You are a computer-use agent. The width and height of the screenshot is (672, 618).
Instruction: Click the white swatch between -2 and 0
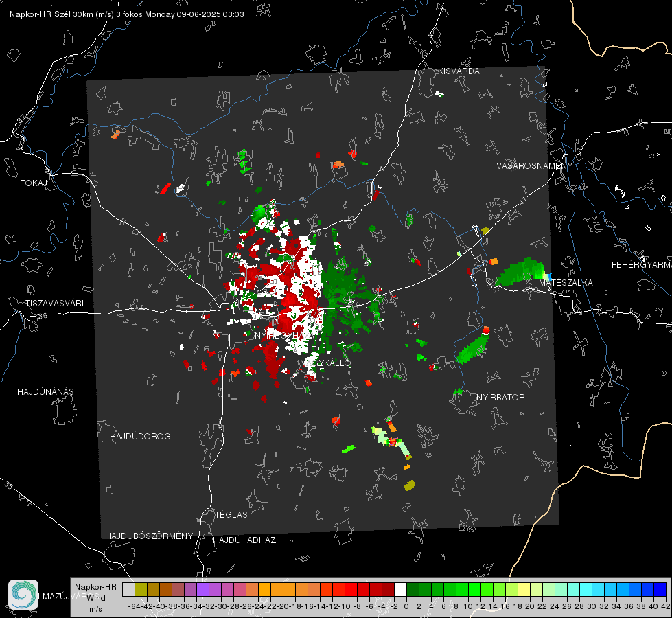tap(400, 589)
